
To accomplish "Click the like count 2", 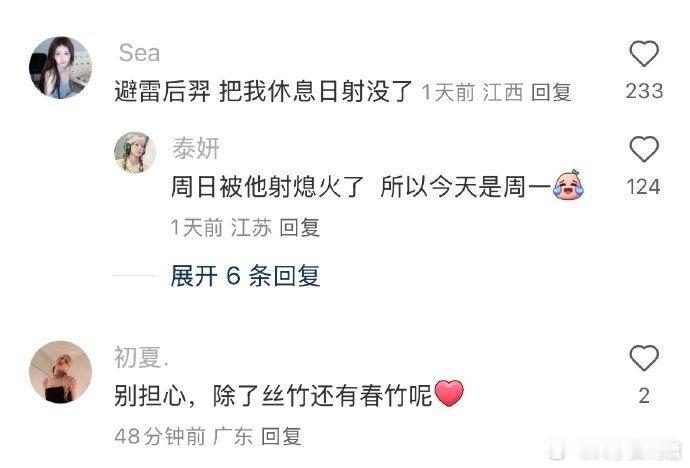I will coord(644,396).
